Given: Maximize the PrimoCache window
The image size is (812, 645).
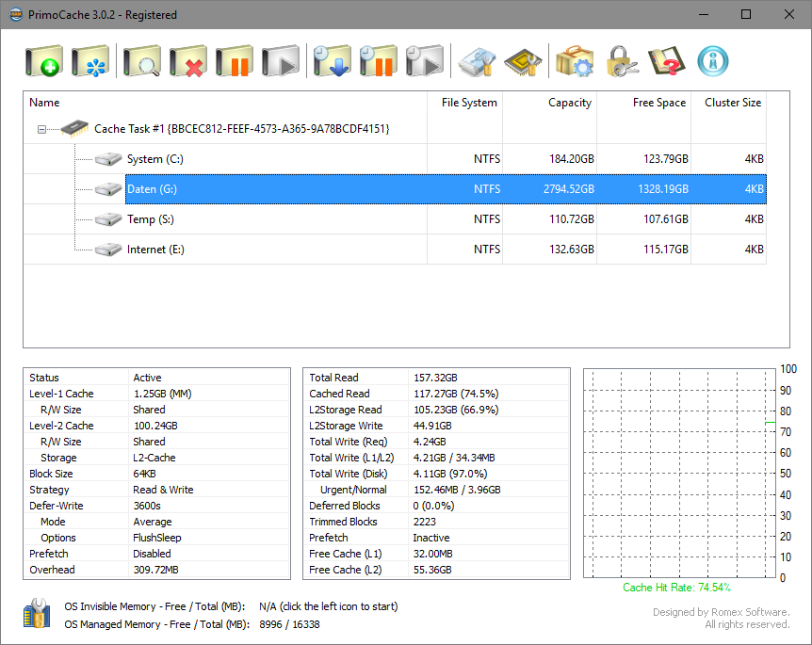Looking at the screenshot, I should coord(746,14).
